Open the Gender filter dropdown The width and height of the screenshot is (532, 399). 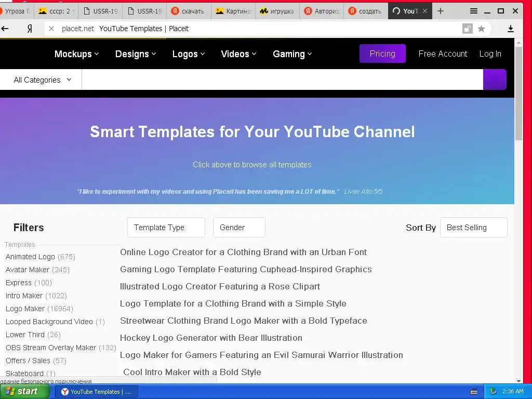tap(239, 228)
